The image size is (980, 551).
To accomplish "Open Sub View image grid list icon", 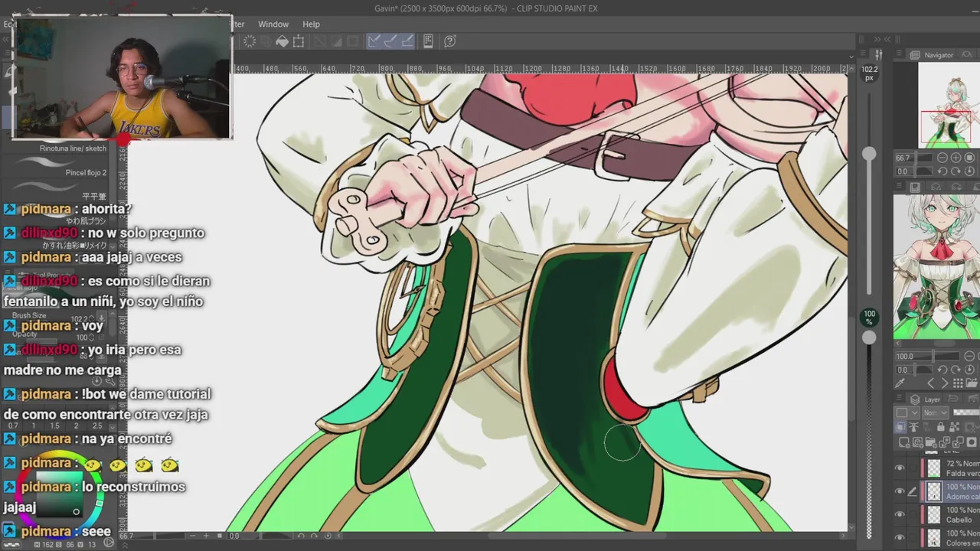I will (x=958, y=383).
